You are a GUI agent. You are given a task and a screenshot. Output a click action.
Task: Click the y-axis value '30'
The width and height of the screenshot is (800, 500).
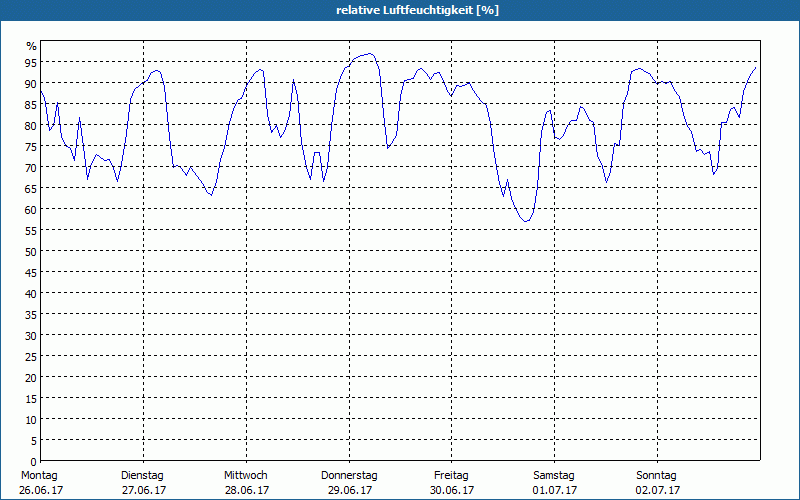click(31, 335)
